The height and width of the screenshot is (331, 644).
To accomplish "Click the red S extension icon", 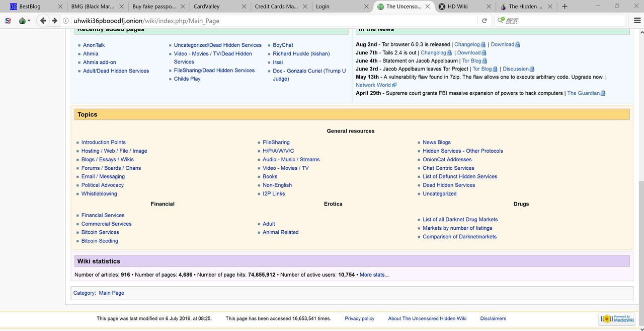I will [x=8, y=21].
